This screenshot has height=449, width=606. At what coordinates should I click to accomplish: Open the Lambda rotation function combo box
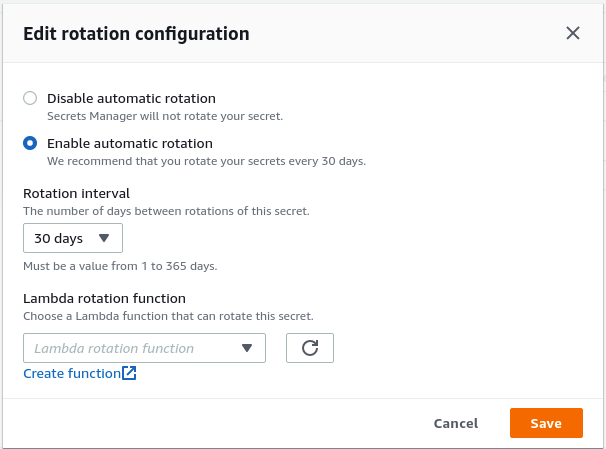tap(144, 348)
